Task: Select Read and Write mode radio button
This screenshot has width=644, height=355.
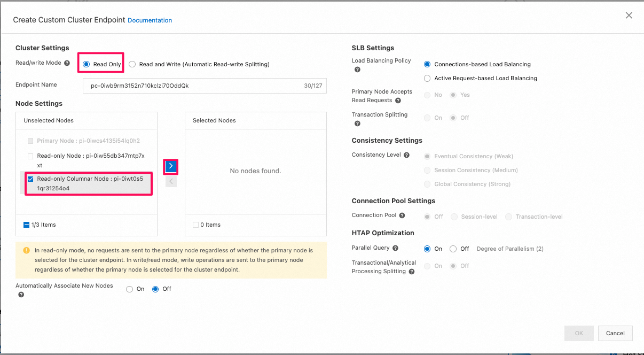Action: [132, 64]
